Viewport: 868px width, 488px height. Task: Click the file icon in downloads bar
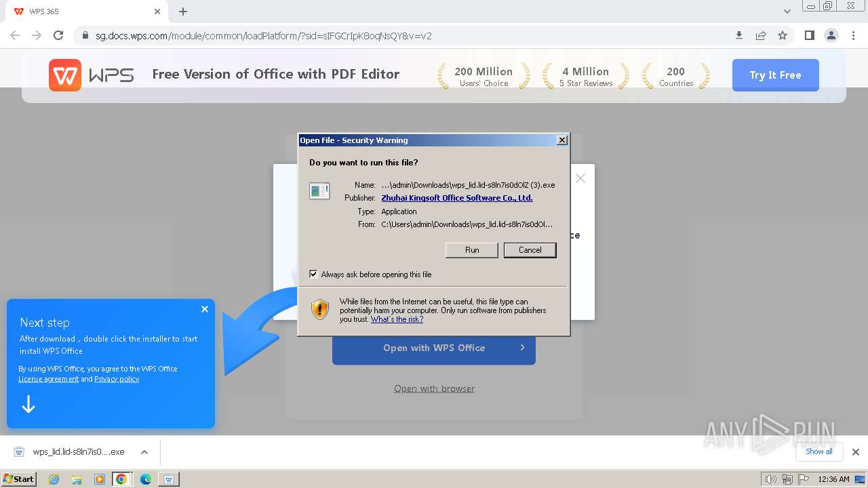coord(19,452)
